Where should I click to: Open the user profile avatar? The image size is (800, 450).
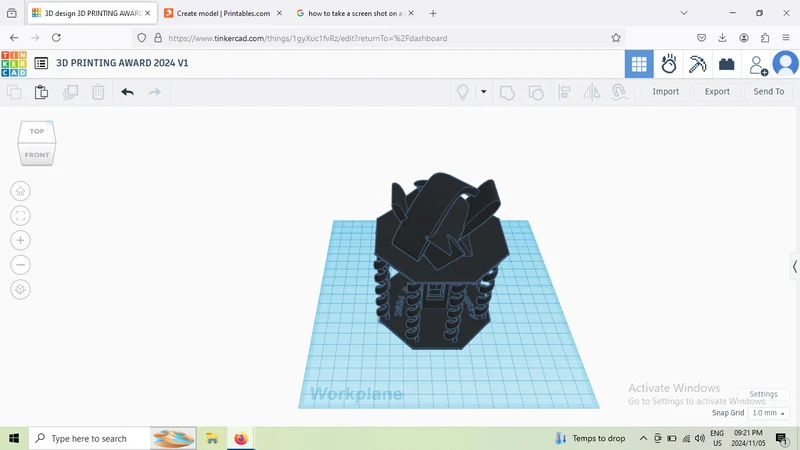[785, 64]
